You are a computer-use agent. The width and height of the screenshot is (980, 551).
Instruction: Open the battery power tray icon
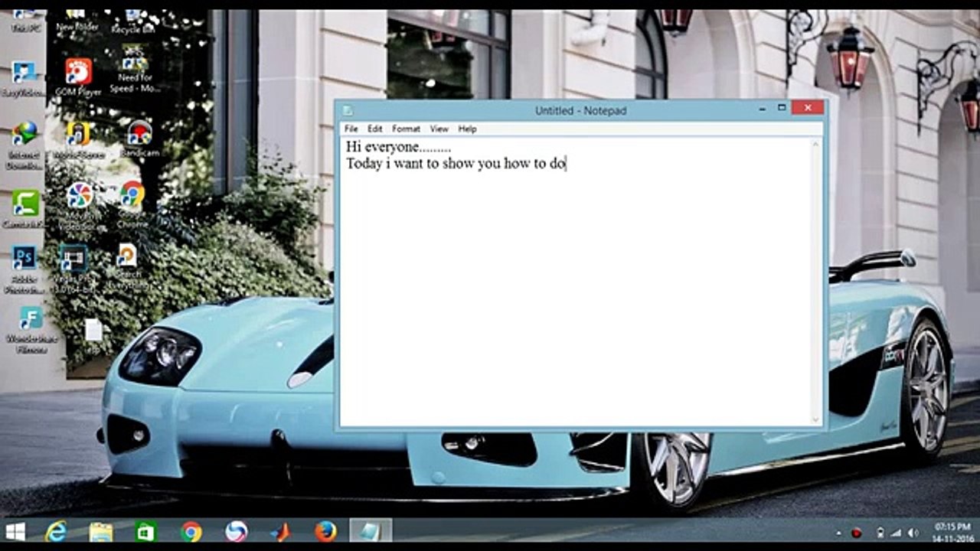pos(880,533)
